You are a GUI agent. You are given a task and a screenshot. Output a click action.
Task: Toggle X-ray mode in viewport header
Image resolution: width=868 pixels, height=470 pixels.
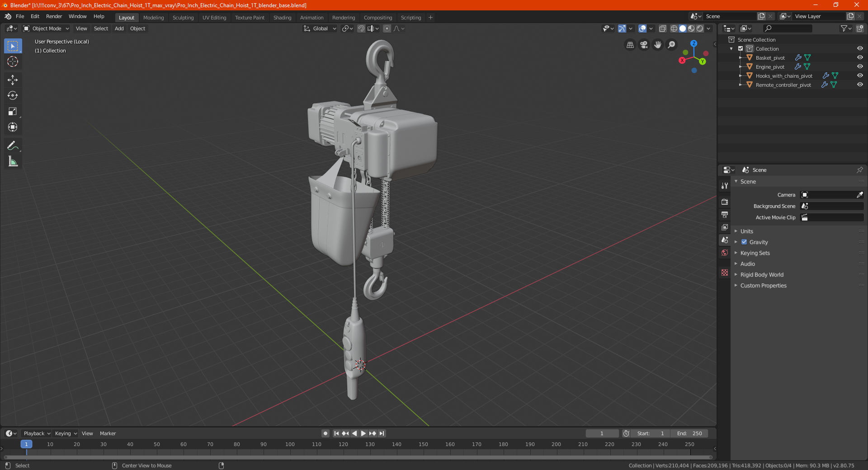[662, 28]
